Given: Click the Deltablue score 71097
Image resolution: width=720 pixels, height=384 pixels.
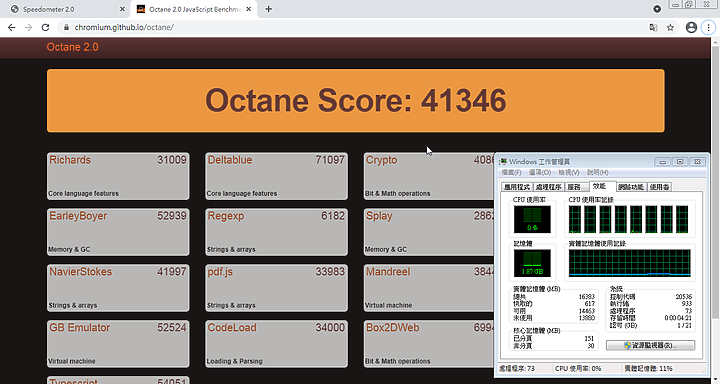Looking at the screenshot, I should tap(330, 160).
